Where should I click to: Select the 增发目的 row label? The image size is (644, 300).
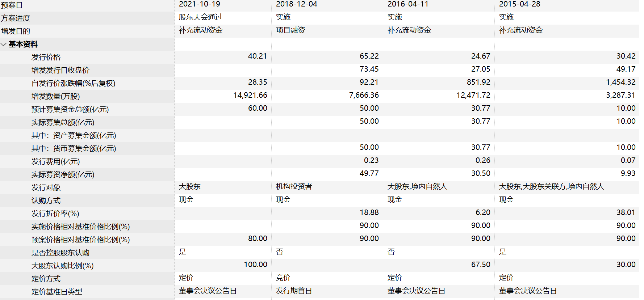(x=16, y=31)
